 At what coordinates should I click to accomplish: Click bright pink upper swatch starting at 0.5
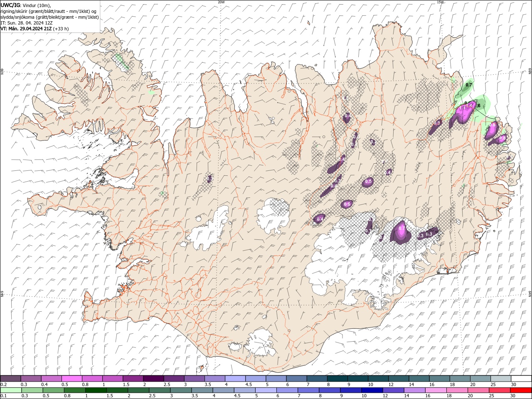point(71,378)
